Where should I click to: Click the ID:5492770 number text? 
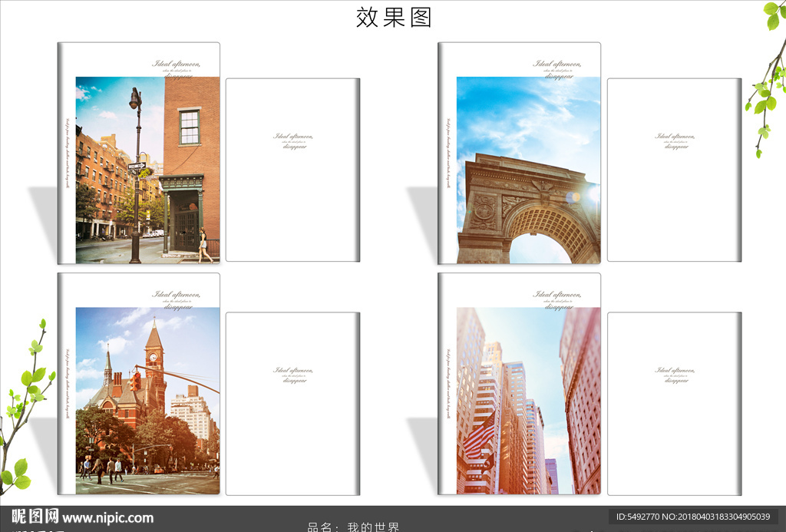(693, 517)
